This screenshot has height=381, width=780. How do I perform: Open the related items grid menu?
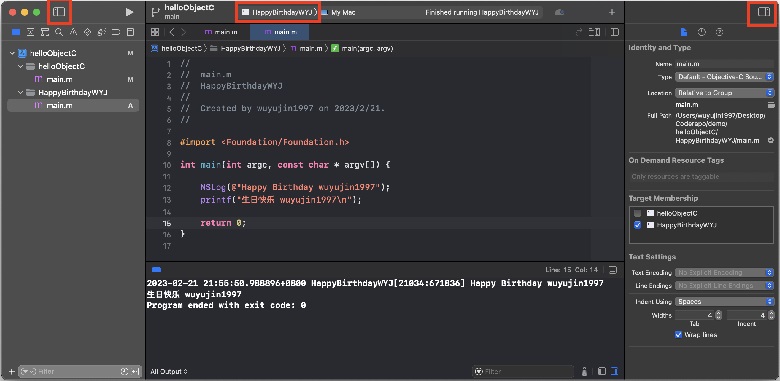click(155, 32)
